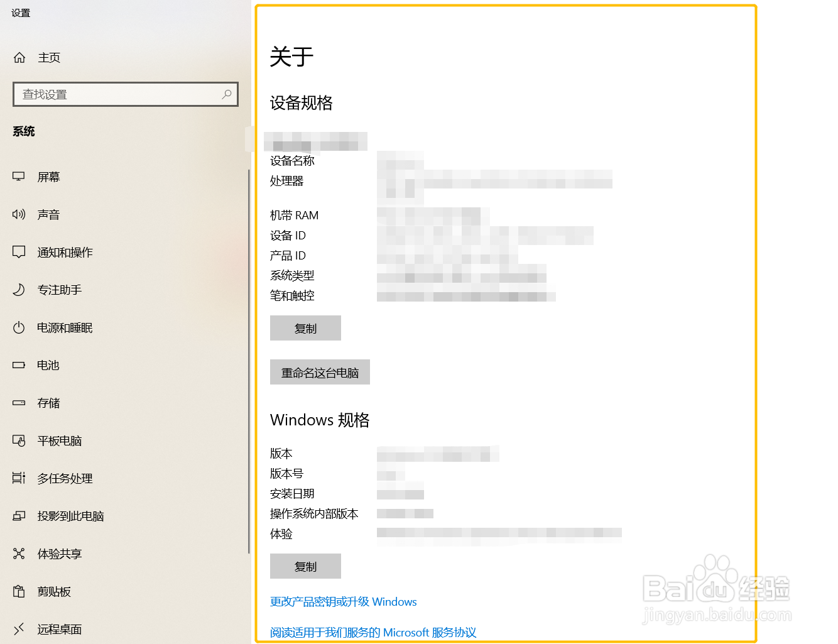The image size is (838, 644).
Task: Click the 笔和触控 label
Action: coord(292,296)
